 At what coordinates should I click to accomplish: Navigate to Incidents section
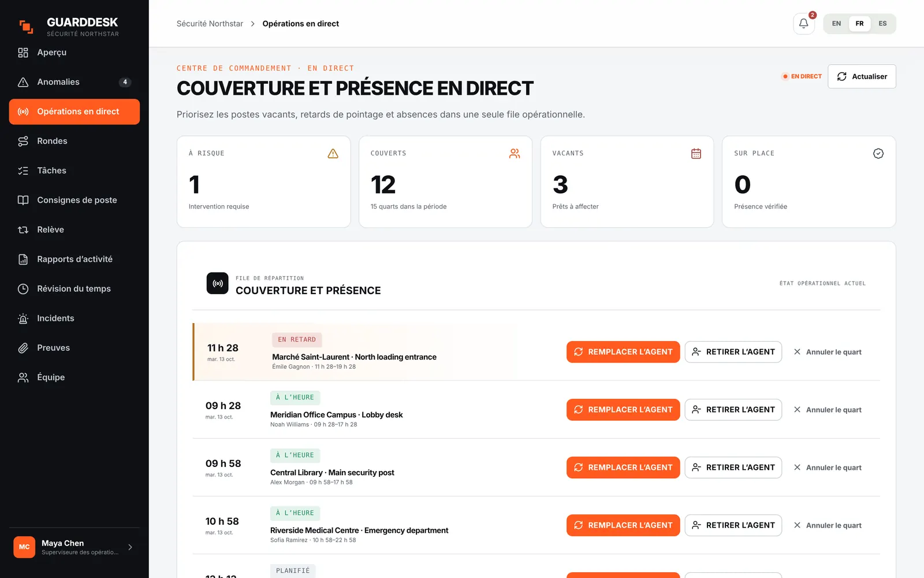[x=74, y=318]
